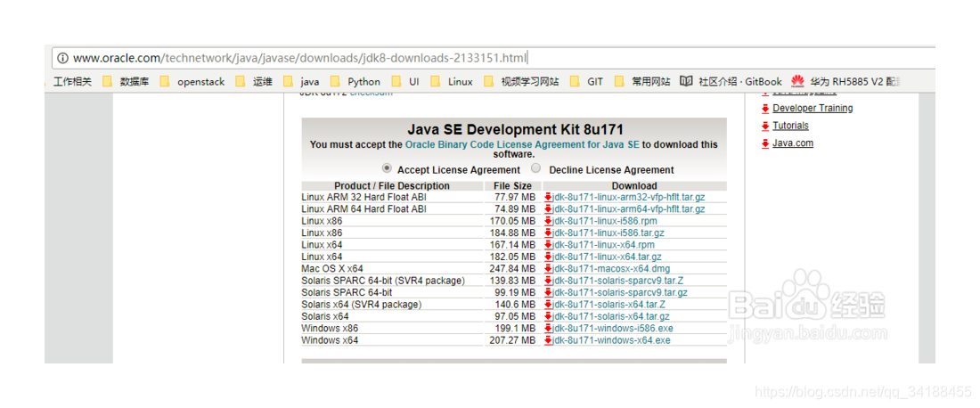This screenshot has height=408, width=980.
Task: Download jdk-8u171-windows-x64.exe
Action: click(611, 340)
